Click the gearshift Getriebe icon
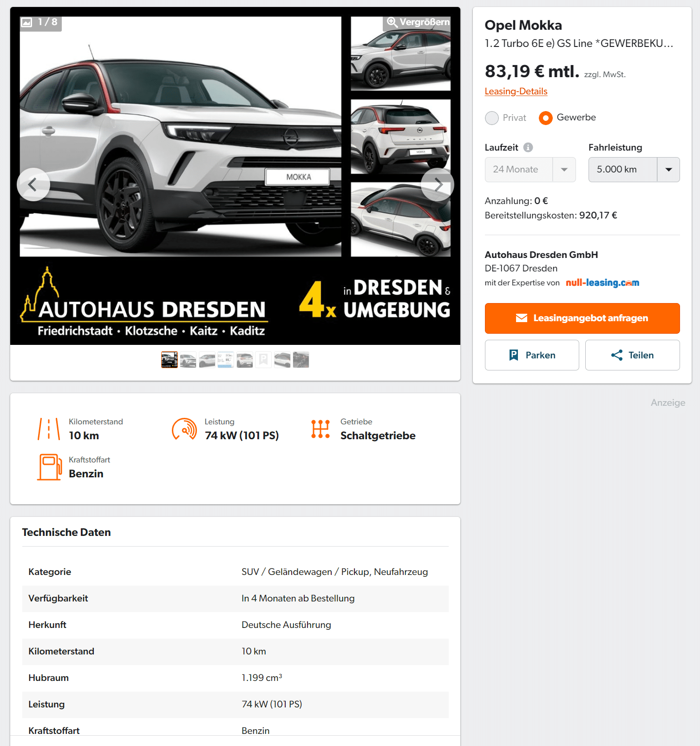700x746 pixels. (321, 429)
